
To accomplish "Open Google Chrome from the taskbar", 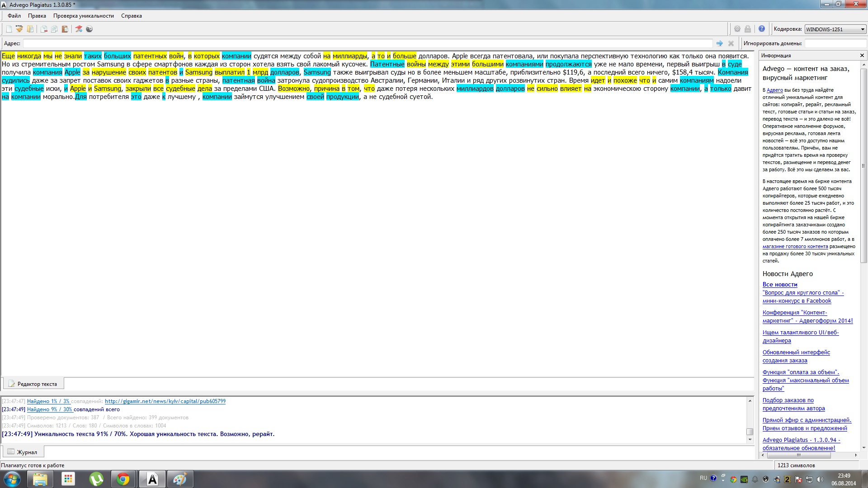I will (123, 479).
